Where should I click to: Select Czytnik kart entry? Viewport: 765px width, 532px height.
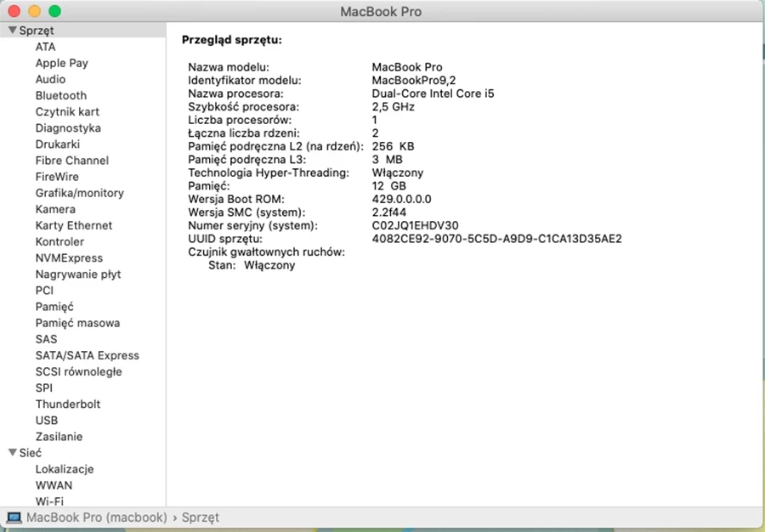click(x=67, y=111)
